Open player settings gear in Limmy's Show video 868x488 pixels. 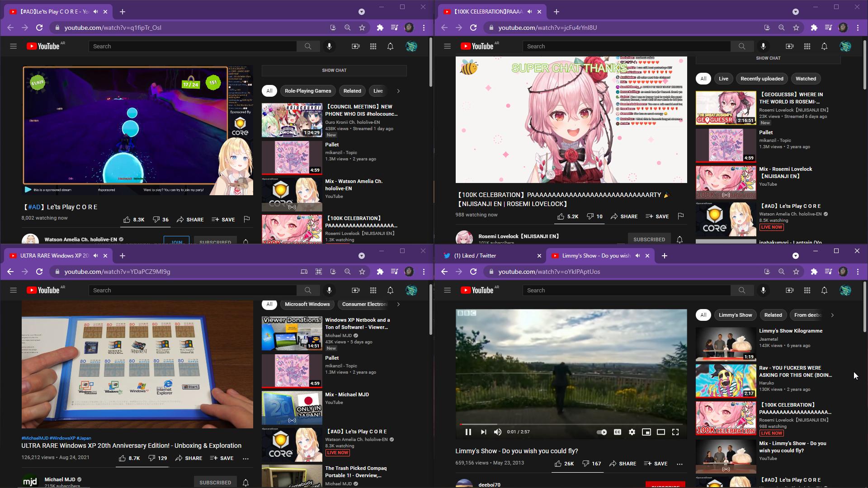coord(632,432)
